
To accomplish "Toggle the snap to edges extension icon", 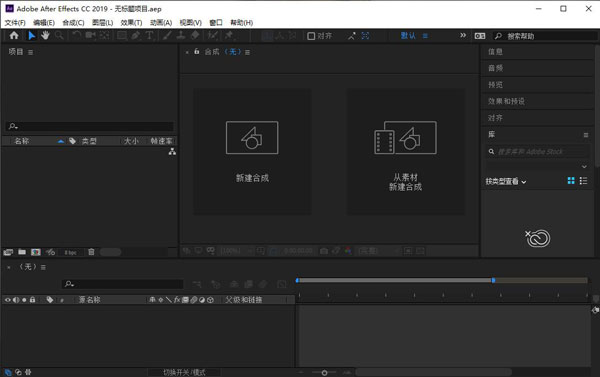I will click(x=352, y=36).
